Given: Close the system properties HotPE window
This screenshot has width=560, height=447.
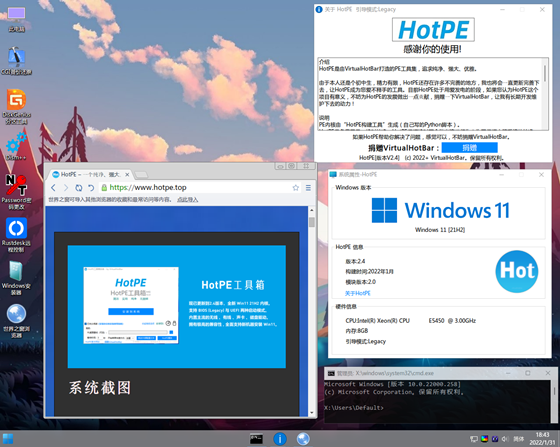Looking at the screenshot, I should tap(541, 175).
